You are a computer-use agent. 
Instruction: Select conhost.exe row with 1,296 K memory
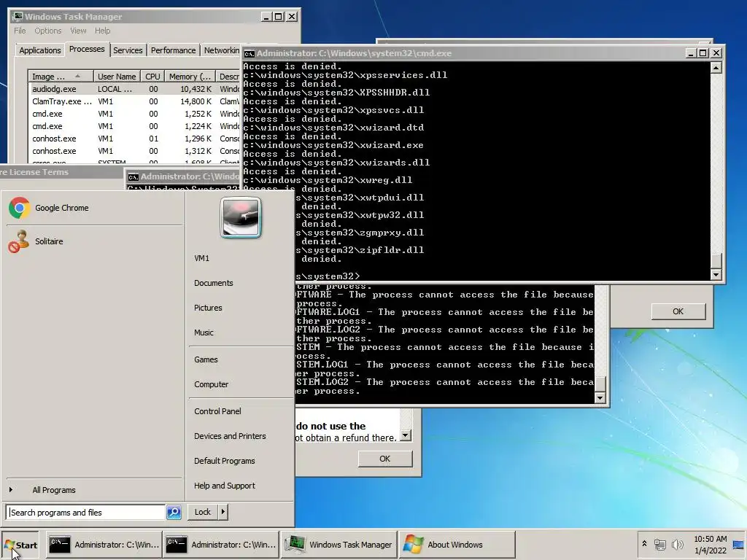[134, 139]
